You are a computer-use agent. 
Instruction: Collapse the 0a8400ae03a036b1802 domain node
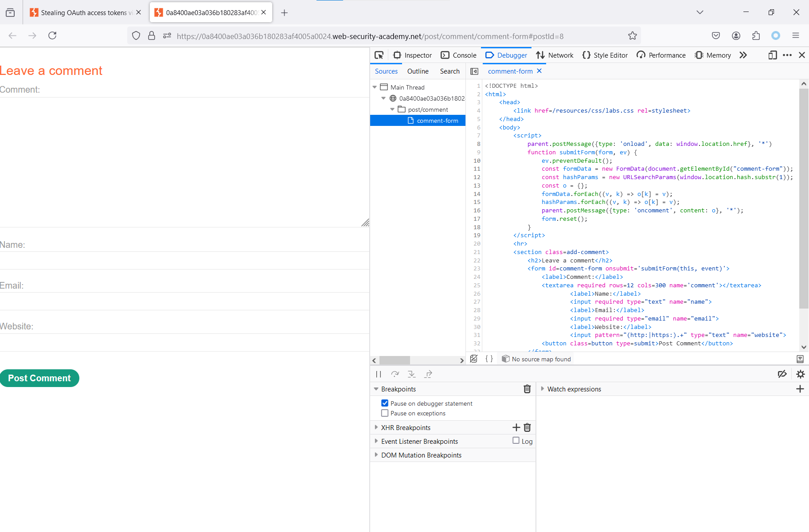(x=383, y=98)
